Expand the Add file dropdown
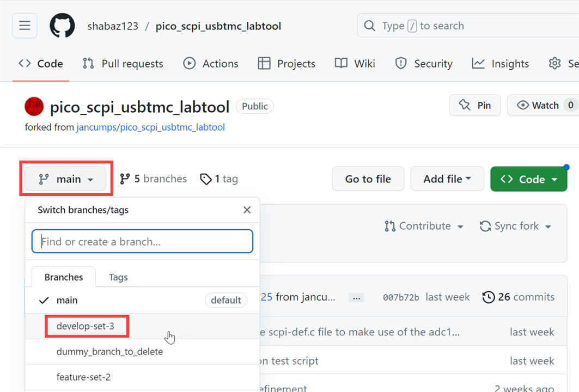The height and width of the screenshot is (392, 579). click(x=447, y=179)
